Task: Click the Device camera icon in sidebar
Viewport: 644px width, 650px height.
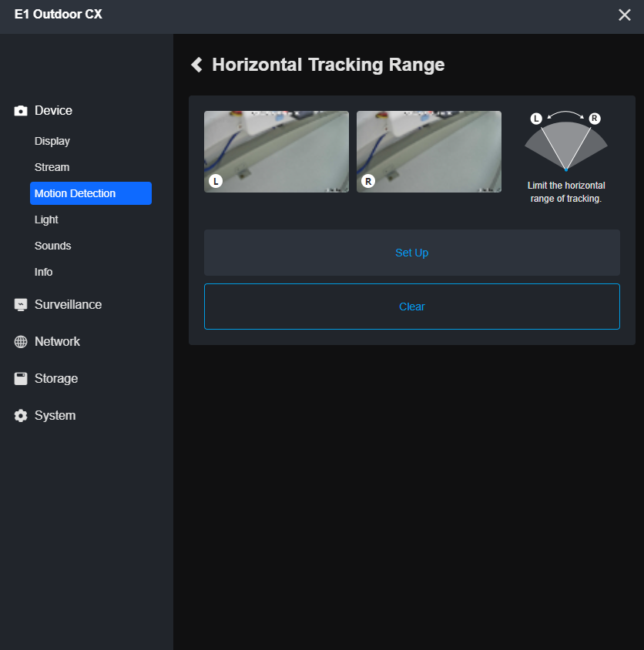Action: [x=21, y=111]
